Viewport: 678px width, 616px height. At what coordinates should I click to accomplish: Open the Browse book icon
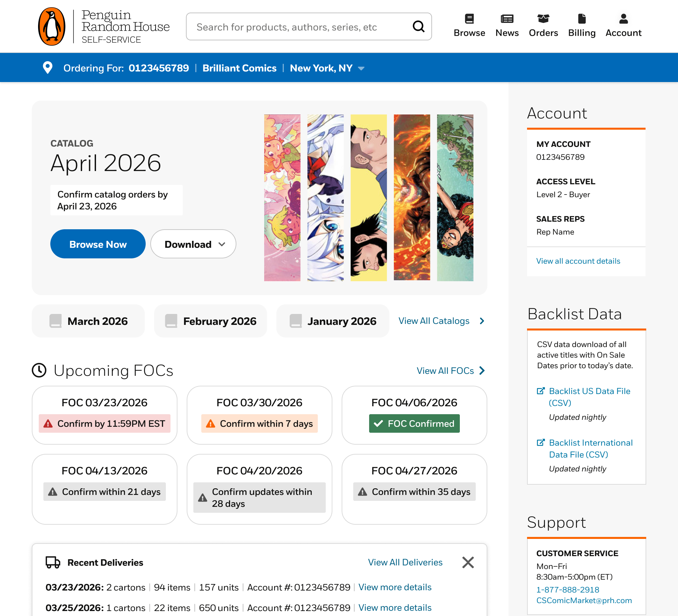point(469,19)
